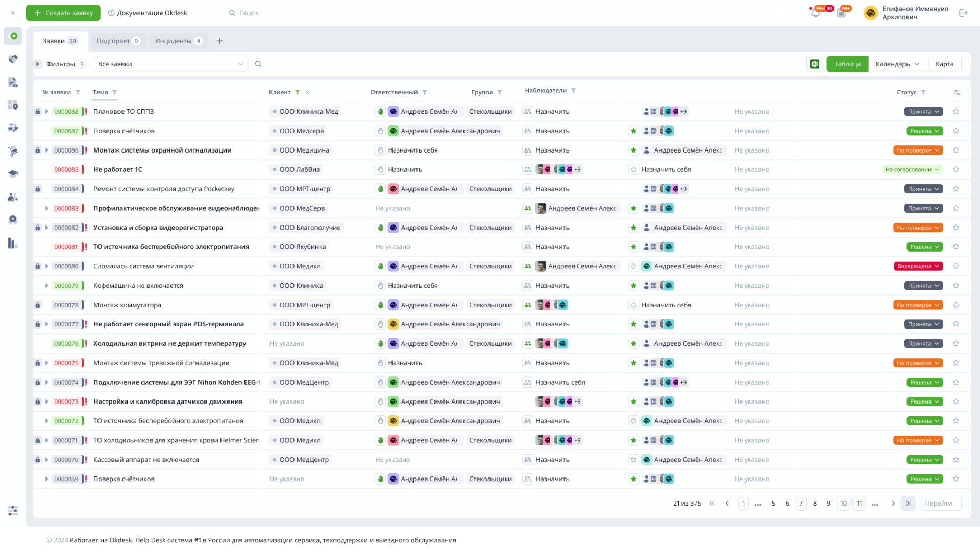Open the graduation cap knowledge base icon

click(x=13, y=174)
